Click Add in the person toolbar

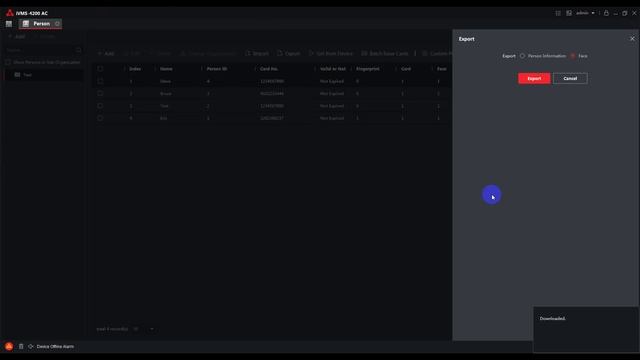tap(106, 53)
